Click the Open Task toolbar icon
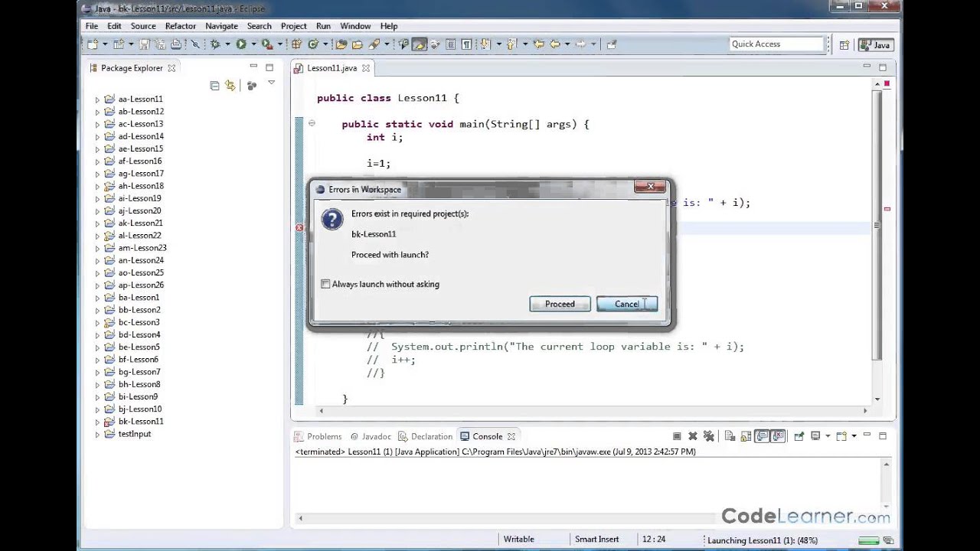The width and height of the screenshot is (980, 551). click(x=357, y=44)
